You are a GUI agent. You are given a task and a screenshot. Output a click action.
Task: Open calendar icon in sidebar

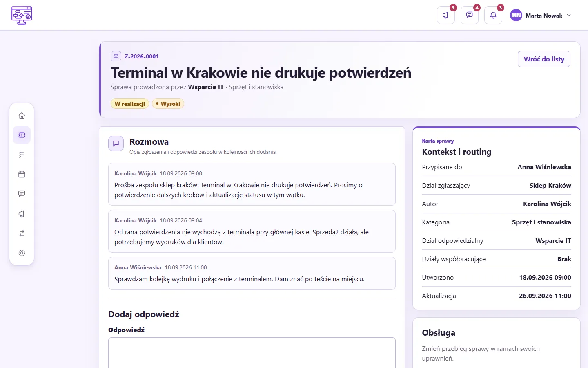click(x=22, y=174)
